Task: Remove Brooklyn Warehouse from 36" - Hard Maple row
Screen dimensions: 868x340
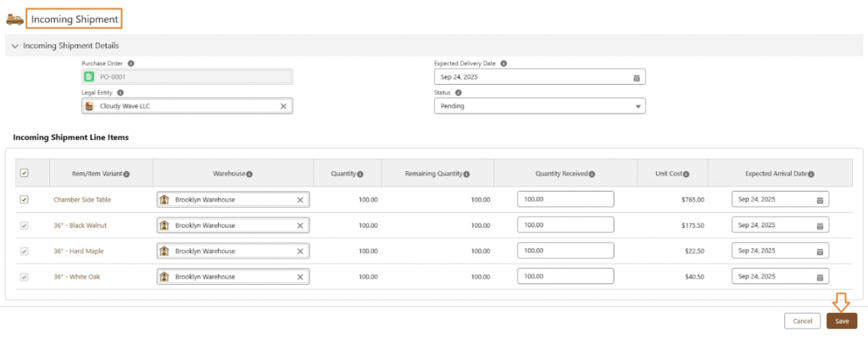Action: click(x=299, y=252)
